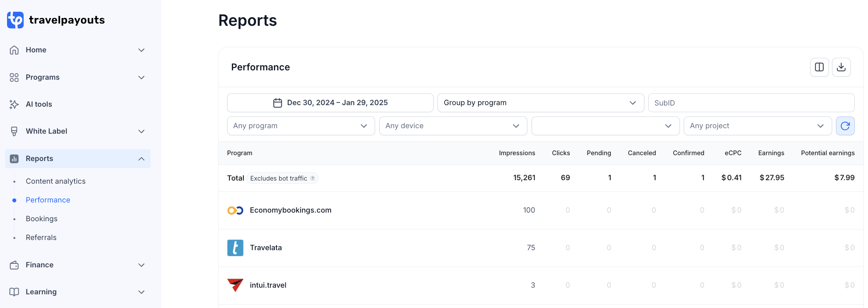
Task: Click the Canceled column header
Action: pos(642,153)
